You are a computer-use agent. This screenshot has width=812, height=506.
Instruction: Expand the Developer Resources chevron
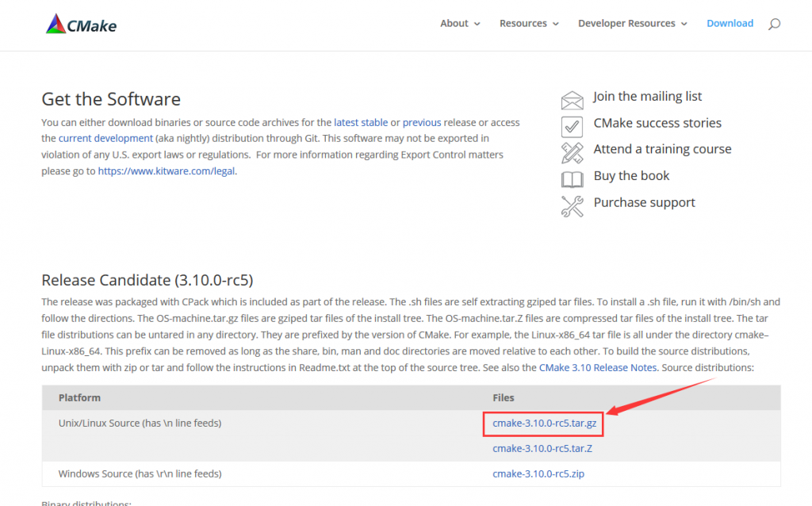[684, 24]
